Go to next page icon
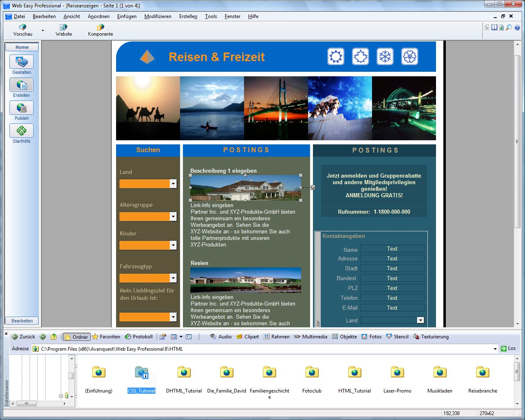Screen dimensions: 525x420 [502, 27]
